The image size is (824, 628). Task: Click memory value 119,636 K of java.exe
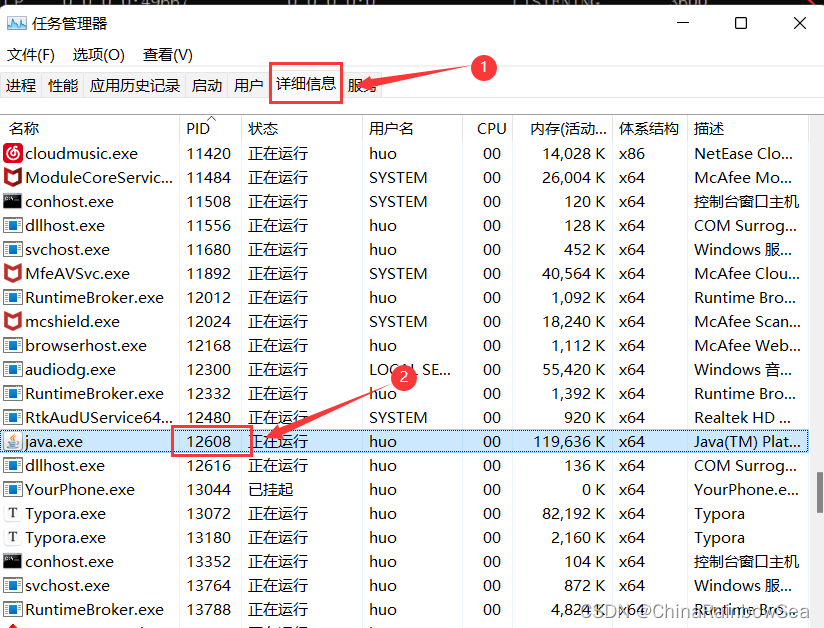click(x=570, y=441)
